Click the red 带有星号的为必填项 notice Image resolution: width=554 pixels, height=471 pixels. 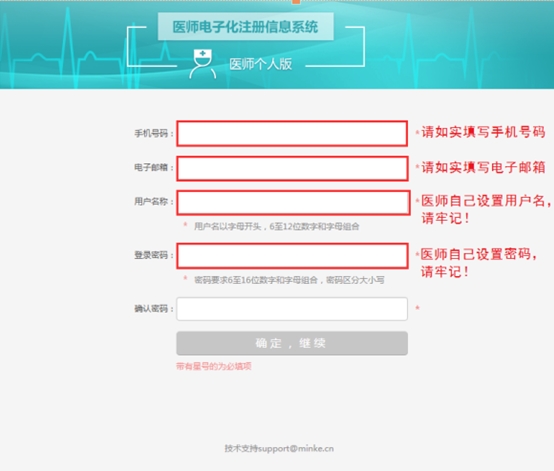(214, 366)
